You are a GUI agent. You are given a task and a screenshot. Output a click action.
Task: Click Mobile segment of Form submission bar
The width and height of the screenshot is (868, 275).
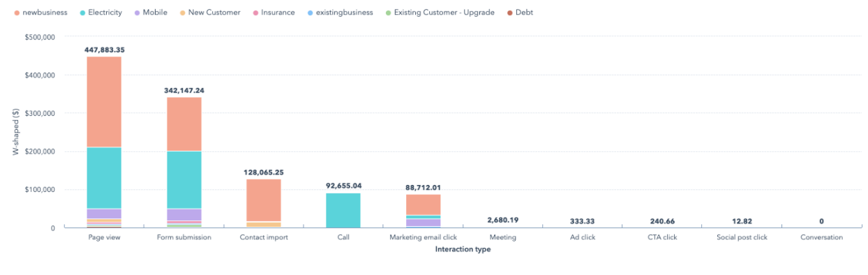pyautogui.click(x=184, y=215)
